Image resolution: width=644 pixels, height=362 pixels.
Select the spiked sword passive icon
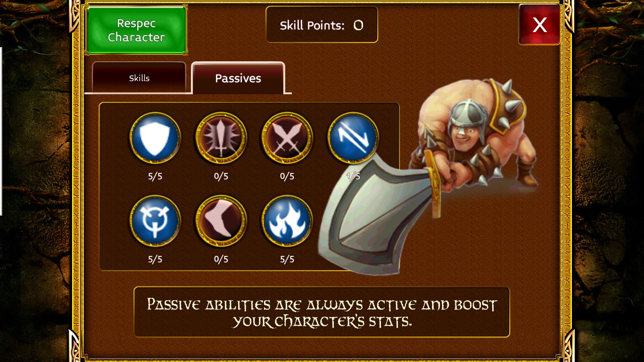point(221,138)
